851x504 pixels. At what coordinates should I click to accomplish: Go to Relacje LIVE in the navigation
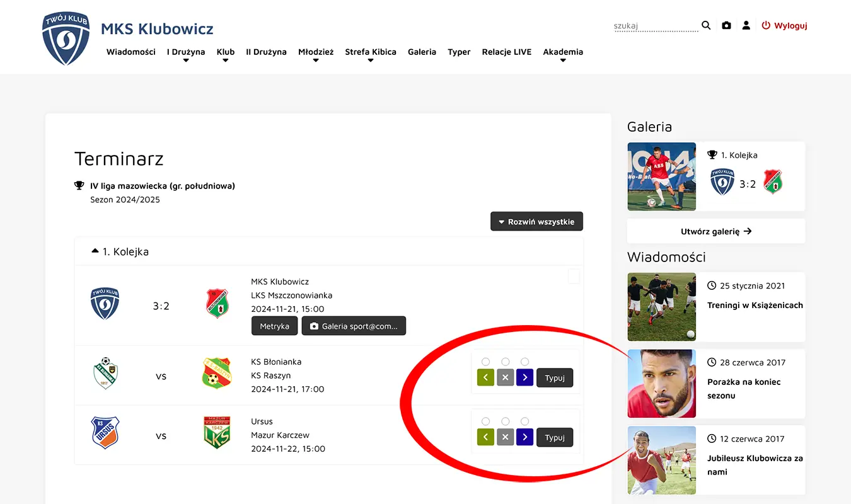(506, 52)
